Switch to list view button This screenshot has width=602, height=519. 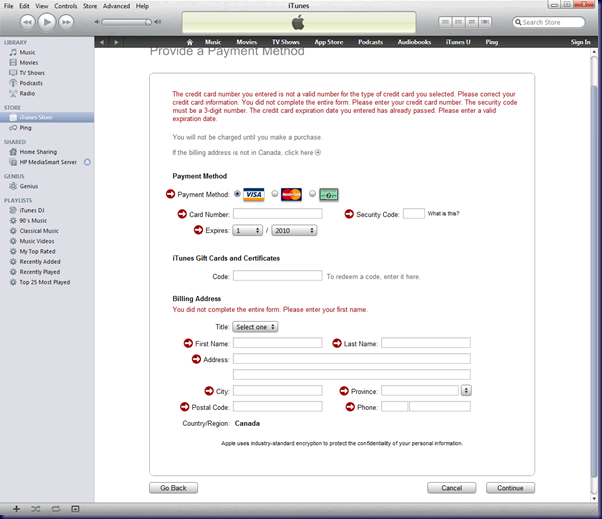click(x=445, y=22)
